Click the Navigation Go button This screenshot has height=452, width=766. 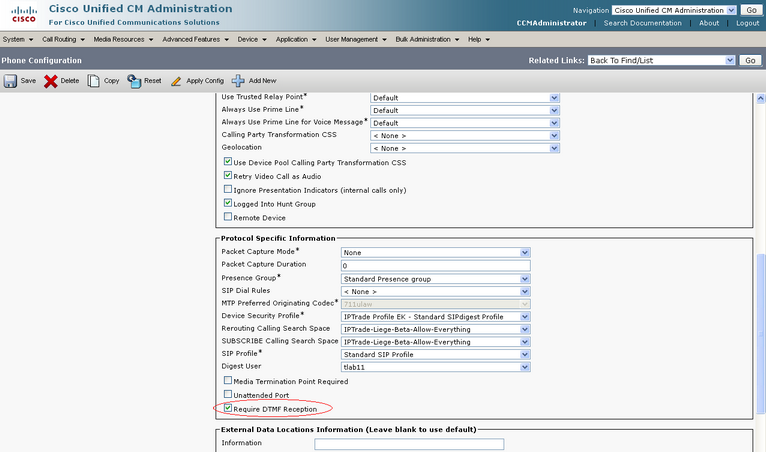coord(751,10)
